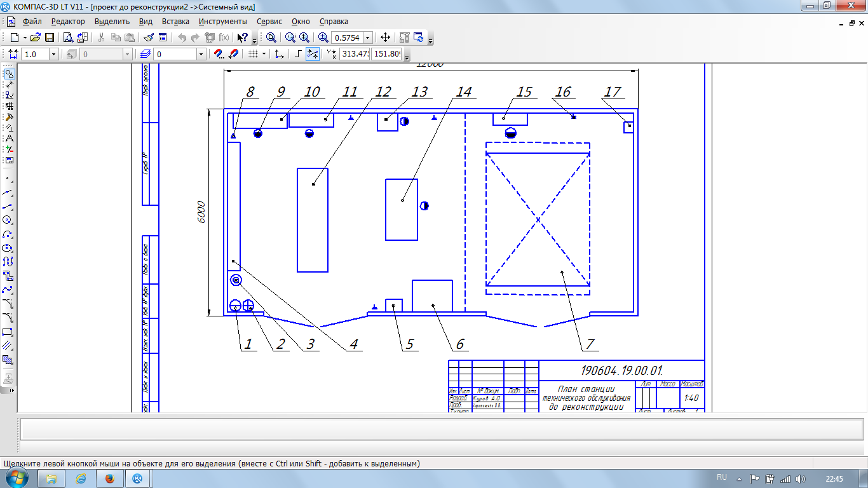Open an existing document with folder icon

[x=35, y=37]
